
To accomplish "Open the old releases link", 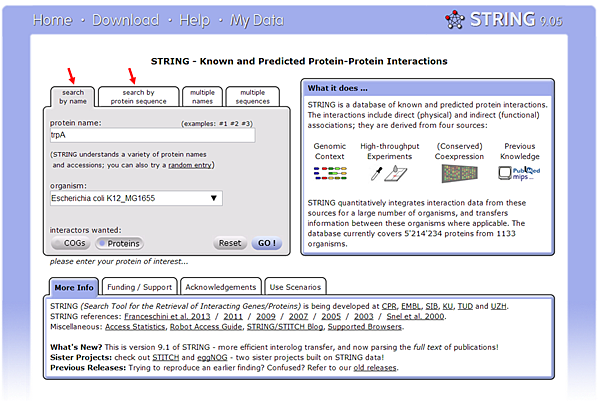I will (375, 368).
